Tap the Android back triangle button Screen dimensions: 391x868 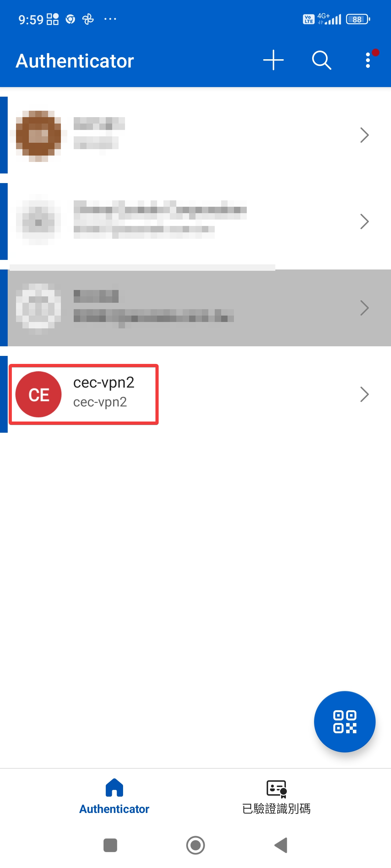point(281,845)
